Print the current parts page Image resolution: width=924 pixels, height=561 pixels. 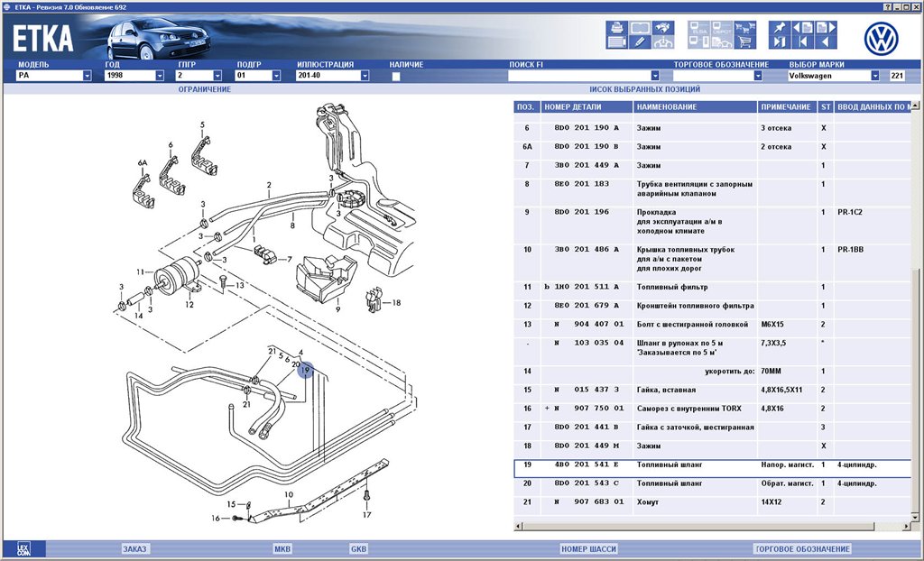pyautogui.click(x=617, y=28)
